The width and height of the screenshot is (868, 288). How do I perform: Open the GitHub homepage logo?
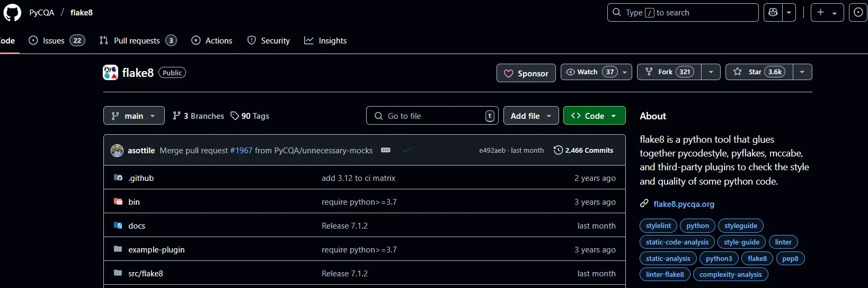click(12, 12)
